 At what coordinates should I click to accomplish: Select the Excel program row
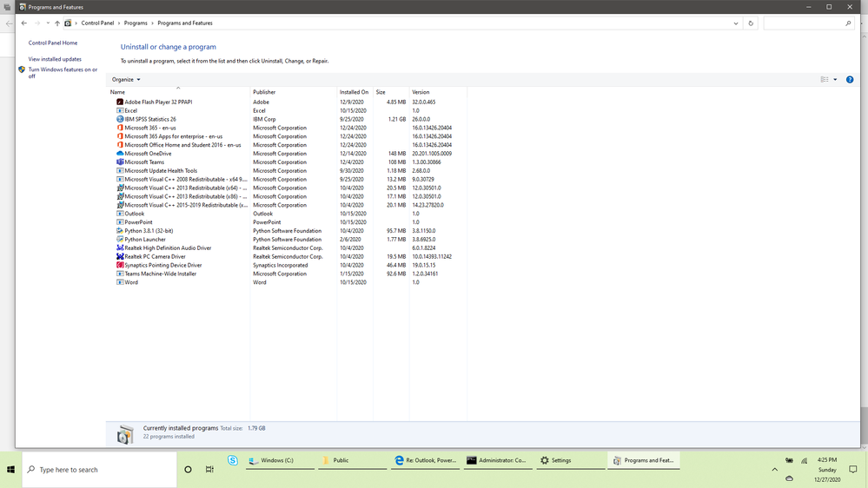coord(288,110)
